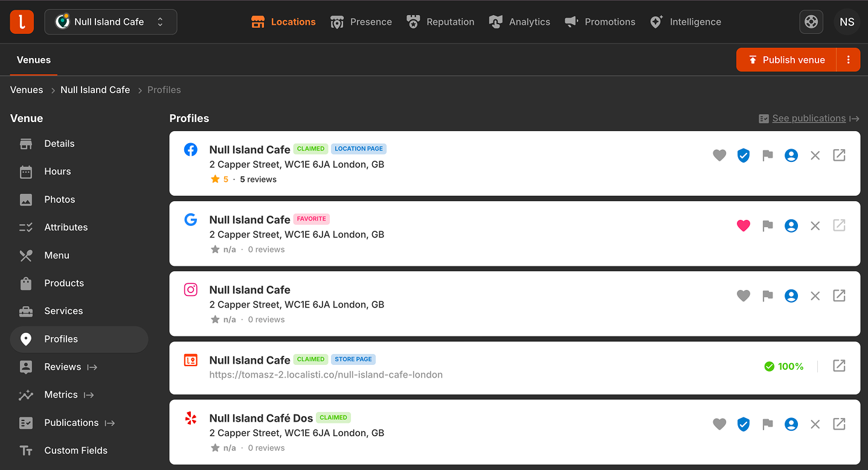Remove the Instagram profile with X icon
The height and width of the screenshot is (470, 868).
815,296
